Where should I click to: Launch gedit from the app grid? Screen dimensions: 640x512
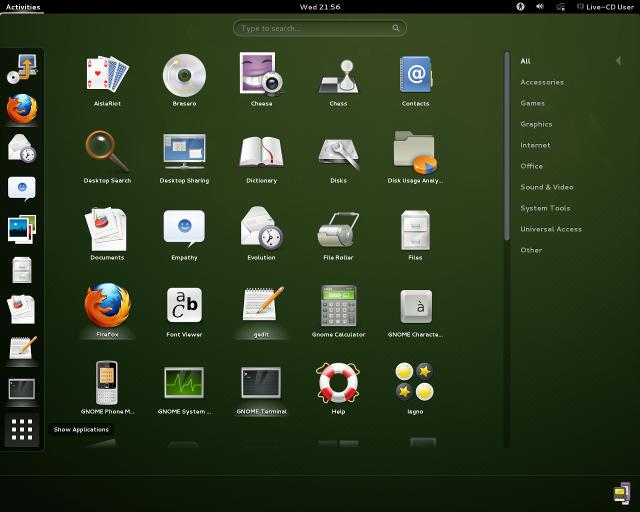(x=261, y=311)
